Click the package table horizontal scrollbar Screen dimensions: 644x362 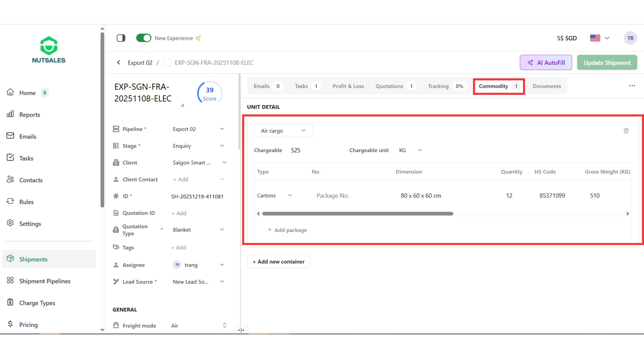(x=357, y=214)
